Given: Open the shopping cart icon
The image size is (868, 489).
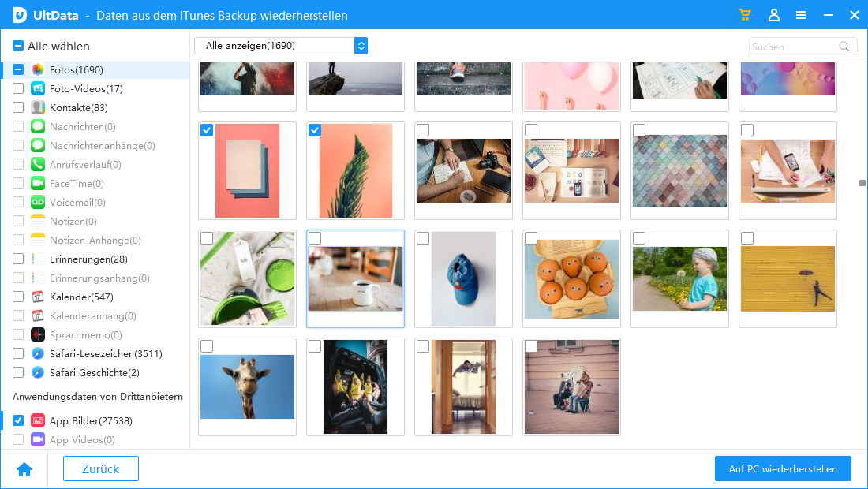Looking at the screenshot, I should tap(745, 15).
